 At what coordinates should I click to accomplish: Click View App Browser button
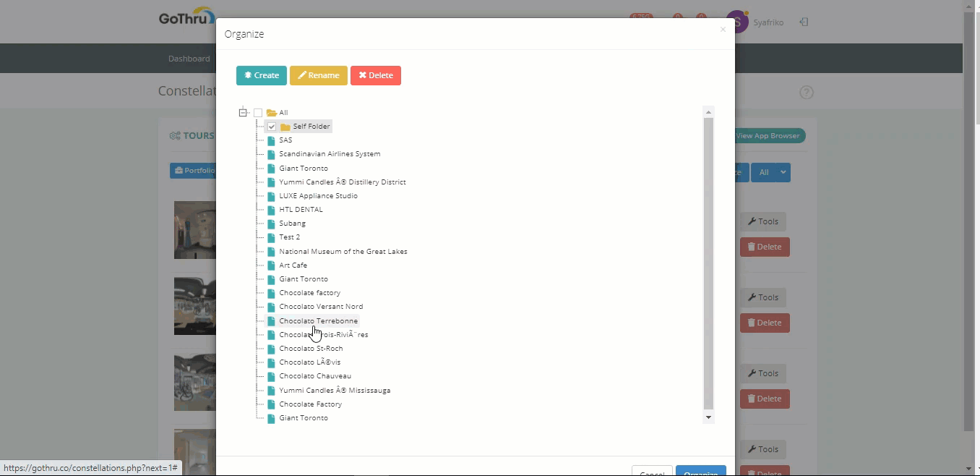pos(769,136)
